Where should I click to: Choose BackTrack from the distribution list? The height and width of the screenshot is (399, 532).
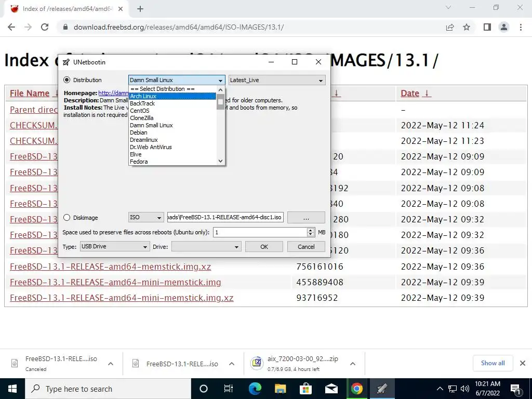pyautogui.click(x=172, y=103)
